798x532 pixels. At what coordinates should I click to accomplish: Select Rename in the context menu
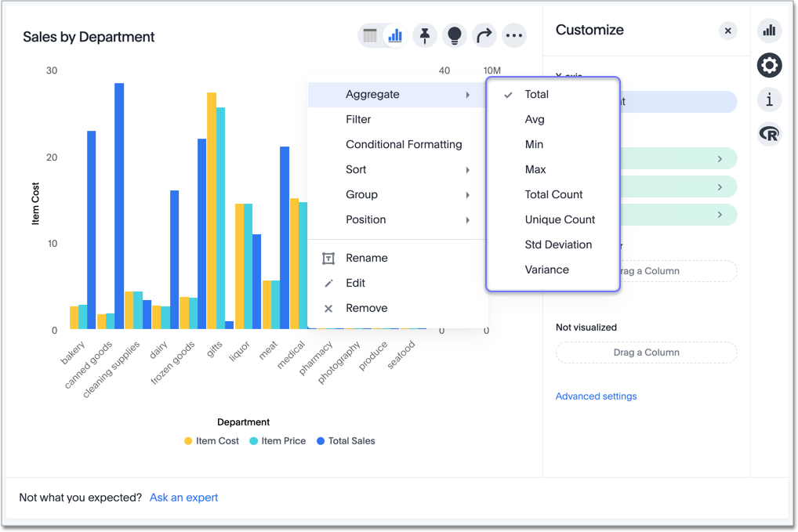[x=365, y=258]
